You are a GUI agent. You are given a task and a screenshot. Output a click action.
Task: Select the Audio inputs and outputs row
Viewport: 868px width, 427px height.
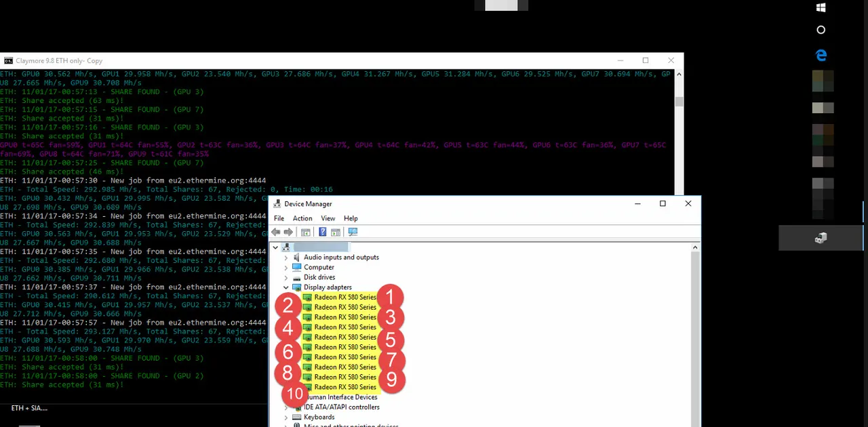341,257
